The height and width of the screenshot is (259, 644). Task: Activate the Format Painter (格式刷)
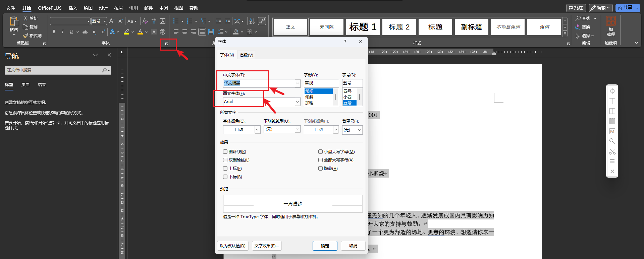point(32,36)
